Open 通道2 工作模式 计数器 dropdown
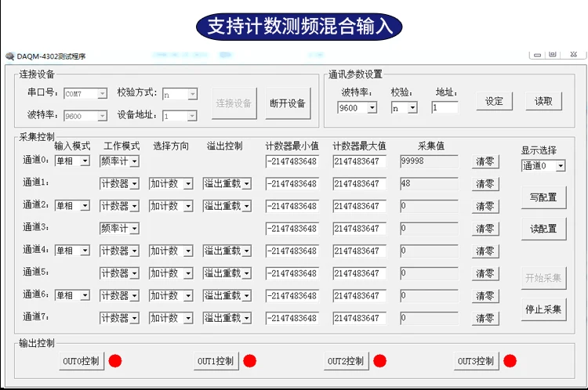Viewport: 588px width, 390px height. pos(119,206)
